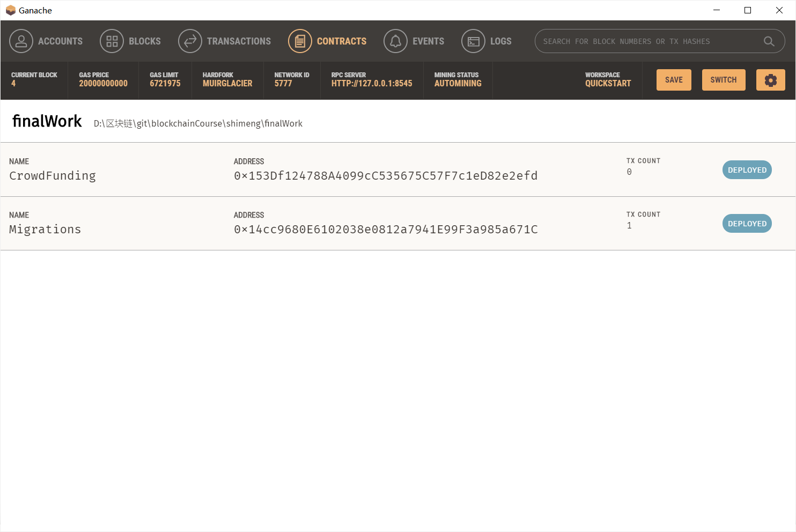Open the CrowdFunding contract name
Viewport: 796px width, 532px height.
[53, 176]
